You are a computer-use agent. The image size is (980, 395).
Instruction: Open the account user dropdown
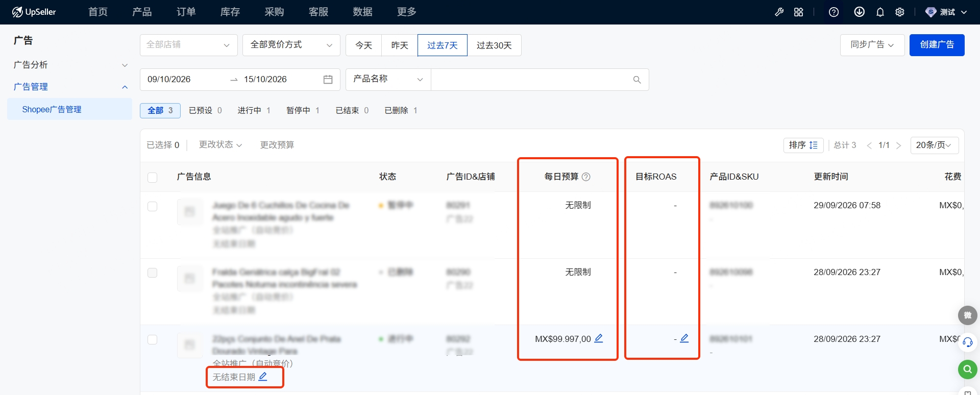click(947, 12)
